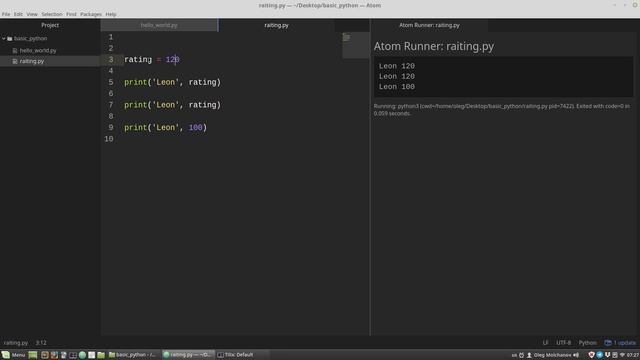
Task: Click the user icon near Oleg Molchanov
Action: coord(529,355)
